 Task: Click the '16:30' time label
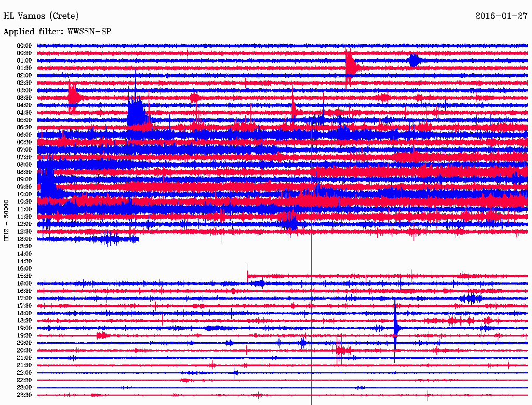24,291
